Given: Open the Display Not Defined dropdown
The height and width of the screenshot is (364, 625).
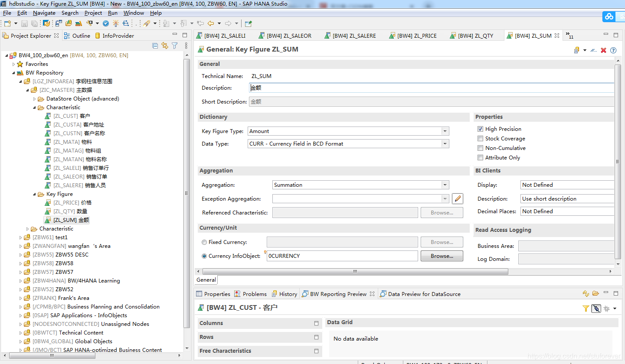Looking at the screenshot, I should point(567,185).
